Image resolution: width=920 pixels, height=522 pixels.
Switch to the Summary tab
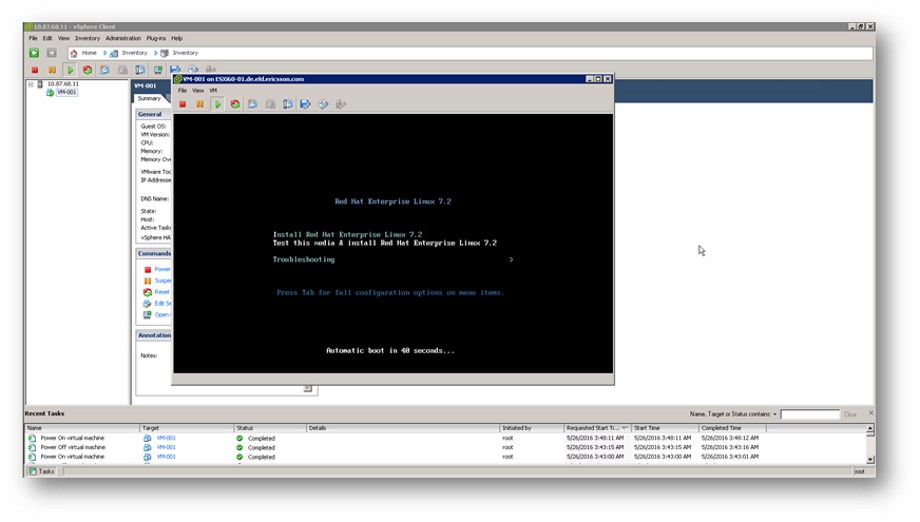pos(149,98)
